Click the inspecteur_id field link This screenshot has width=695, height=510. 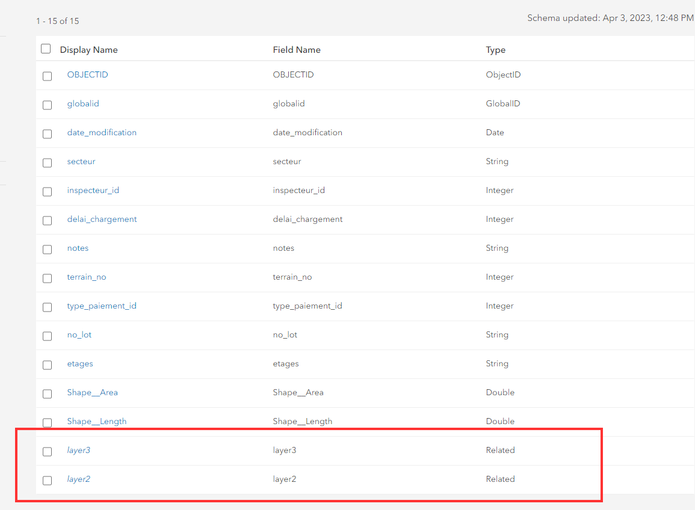[93, 190]
